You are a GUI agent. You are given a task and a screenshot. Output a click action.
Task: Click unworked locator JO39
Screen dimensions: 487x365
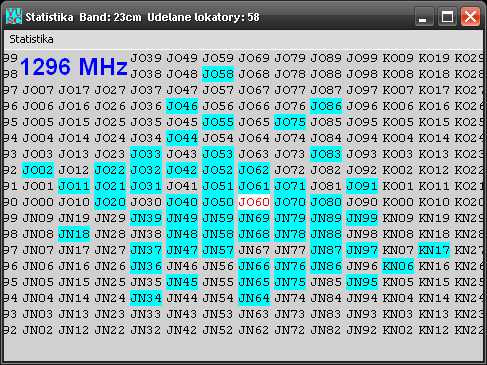click(x=146, y=58)
